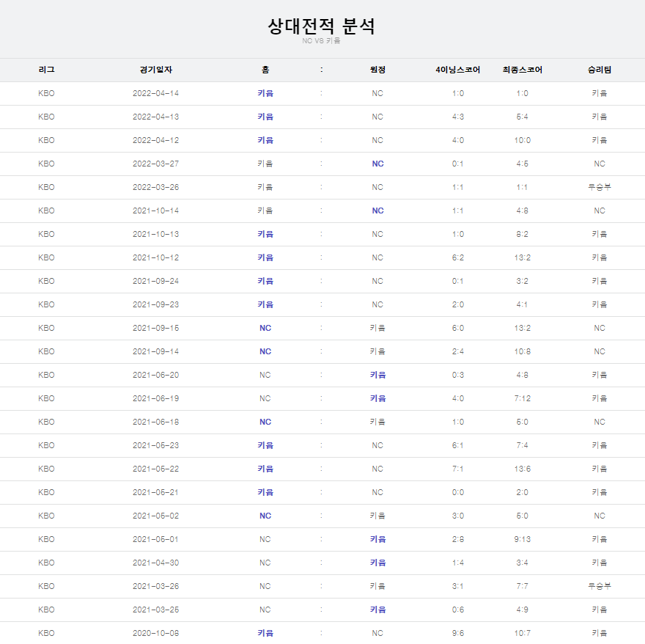This screenshot has width=645, height=644.
Task: Select the date 2021-09-15
Action: pos(156,328)
